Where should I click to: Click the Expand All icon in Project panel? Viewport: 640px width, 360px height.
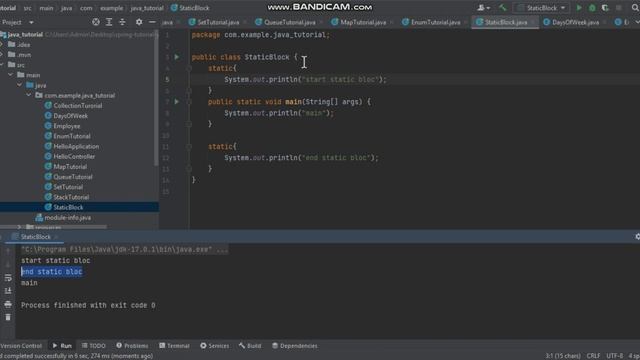(109, 22)
